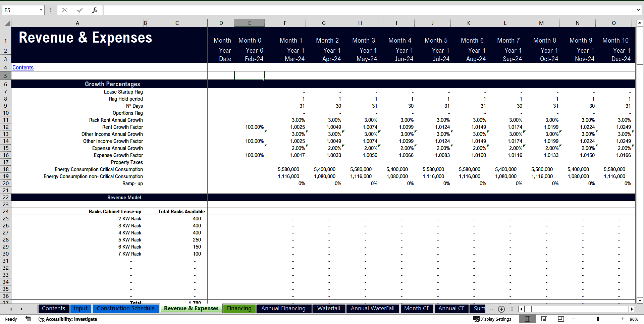Screen dimensions: 644x324
Task: Click the Enter checkmark formula bar icon
Action: pyautogui.click(x=80, y=10)
